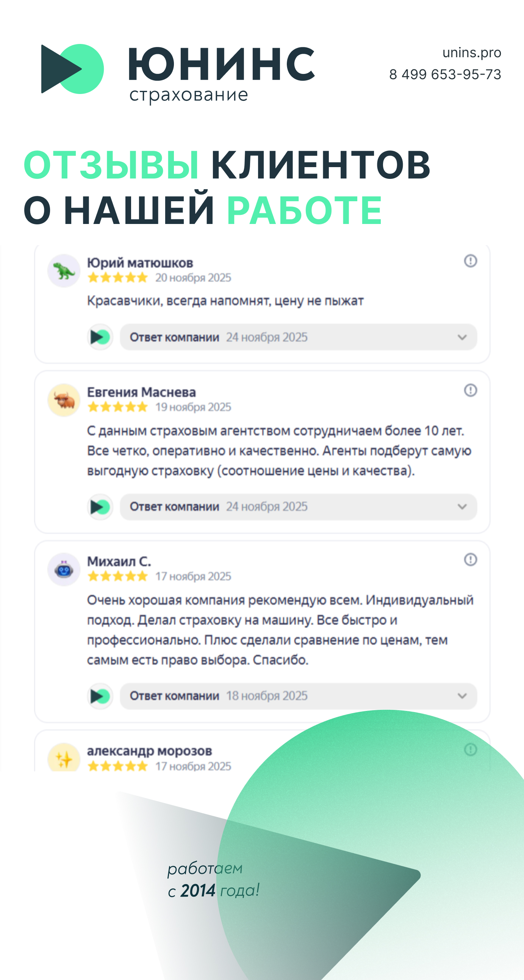Click the ЮНИНС страхование brand name

[x=221, y=72]
